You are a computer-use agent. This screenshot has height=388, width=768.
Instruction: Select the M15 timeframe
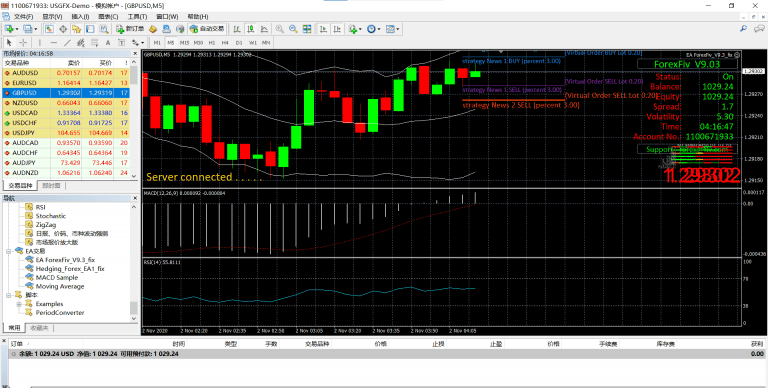coord(184,43)
